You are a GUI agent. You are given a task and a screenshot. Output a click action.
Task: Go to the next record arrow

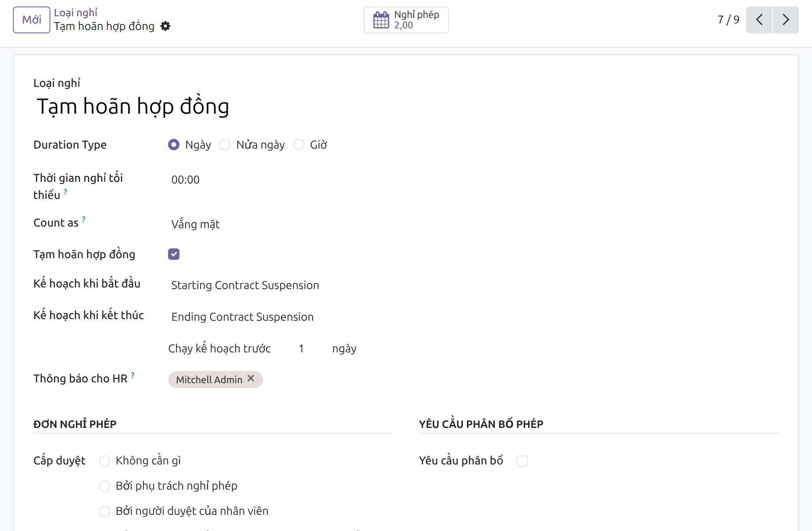tap(786, 19)
